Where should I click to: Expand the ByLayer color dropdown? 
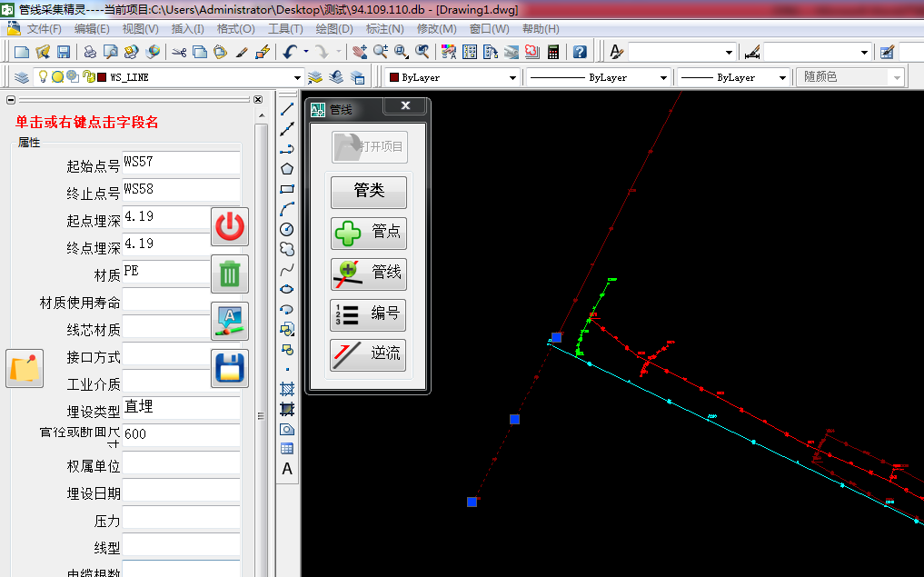(512, 78)
